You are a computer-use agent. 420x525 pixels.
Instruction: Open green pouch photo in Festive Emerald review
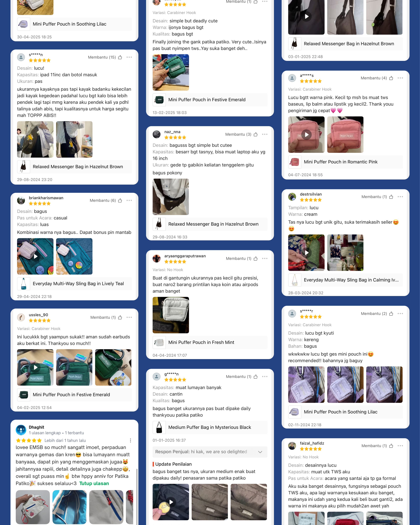(171, 72)
